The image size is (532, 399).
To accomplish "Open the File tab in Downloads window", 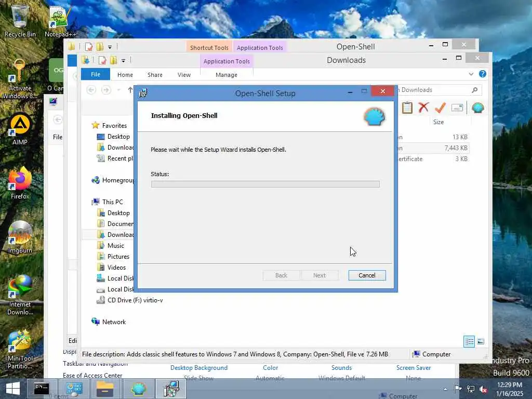I will pyautogui.click(x=96, y=74).
